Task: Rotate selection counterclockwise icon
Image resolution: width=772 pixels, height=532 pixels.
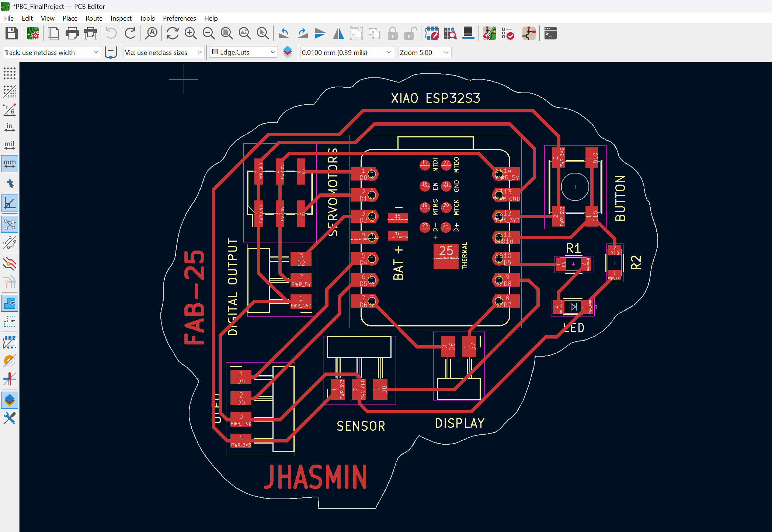Action: tap(284, 34)
